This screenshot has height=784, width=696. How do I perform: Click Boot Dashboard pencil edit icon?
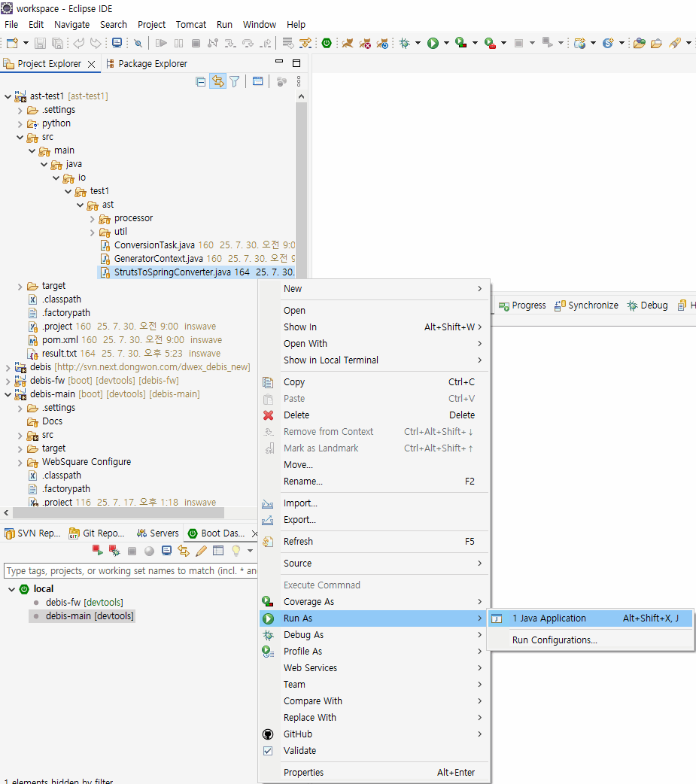[x=201, y=551]
